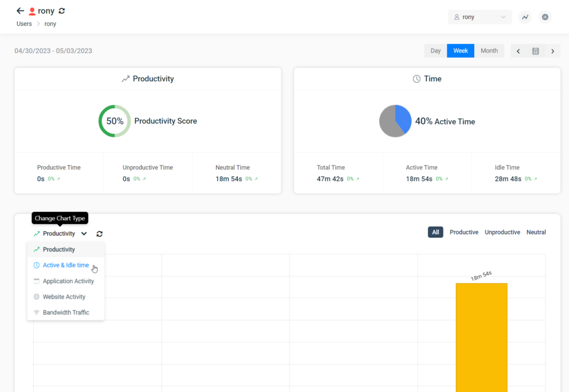Click the Users breadcrumb link
Viewport: 569px width, 392px height.
(x=24, y=24)
